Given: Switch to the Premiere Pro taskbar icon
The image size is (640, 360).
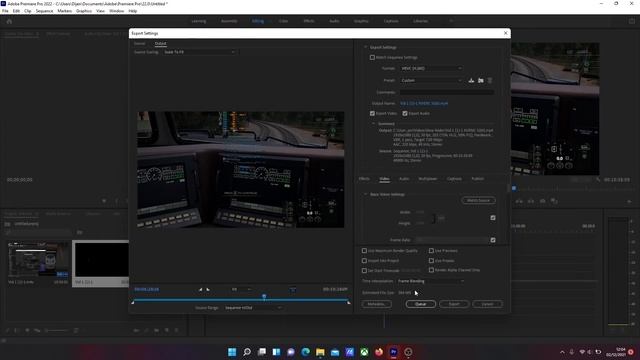Looking at the screenshot, I should 393,352.
